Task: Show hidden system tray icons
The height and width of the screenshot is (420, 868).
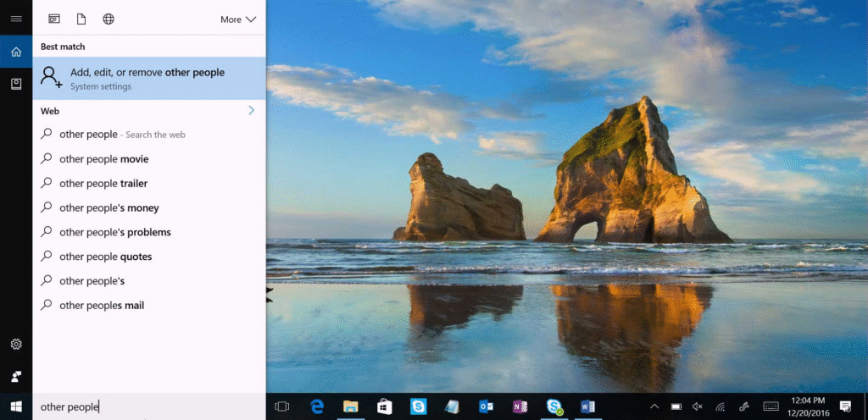Action: 654,406
